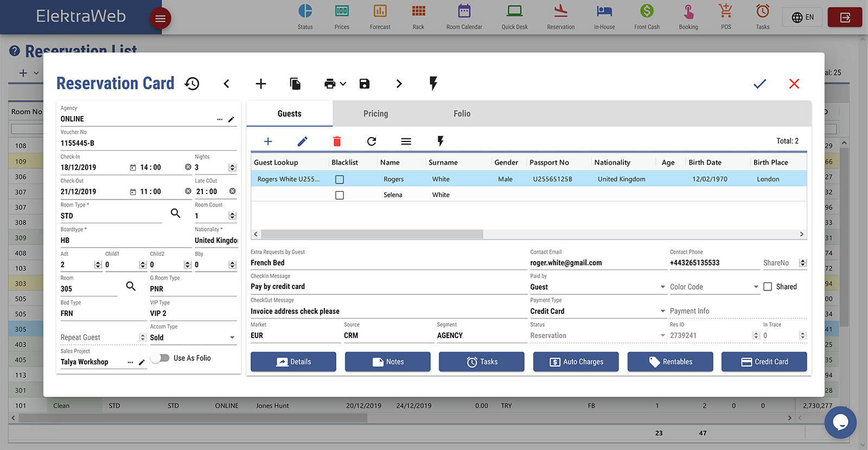Adjust the Room Count stepper

[x=232, y=216]
